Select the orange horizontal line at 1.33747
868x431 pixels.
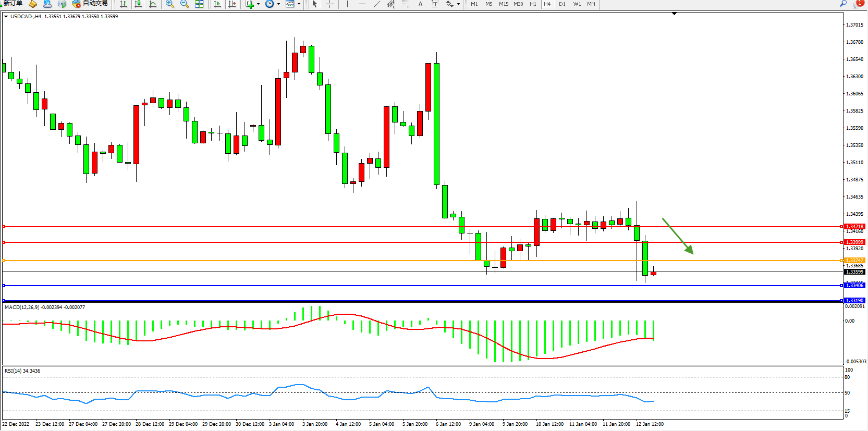click(x=313, y=261)
